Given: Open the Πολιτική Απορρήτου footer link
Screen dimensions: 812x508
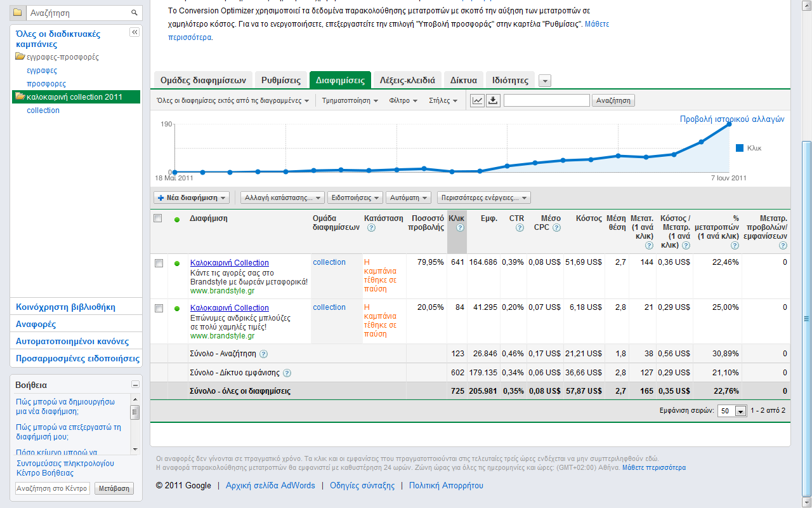Looking at the screenshot, I should pos(446,485).
